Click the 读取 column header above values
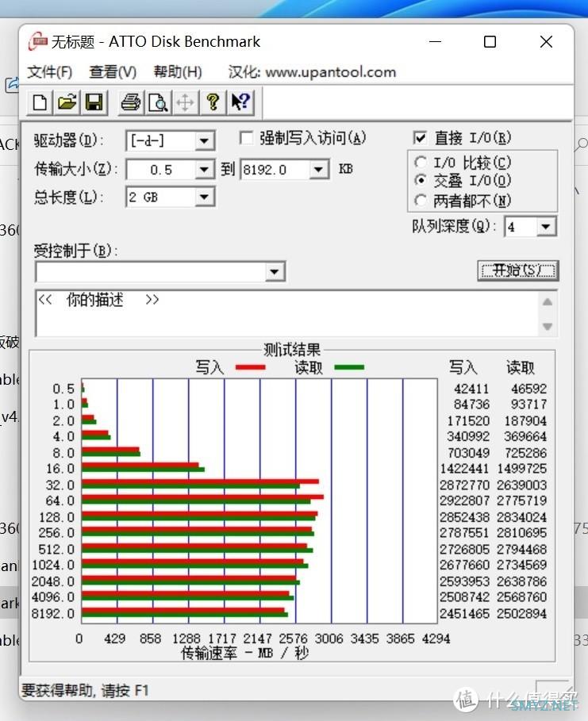The width and height of the screenshot is (588, 721). click(521, 367)
